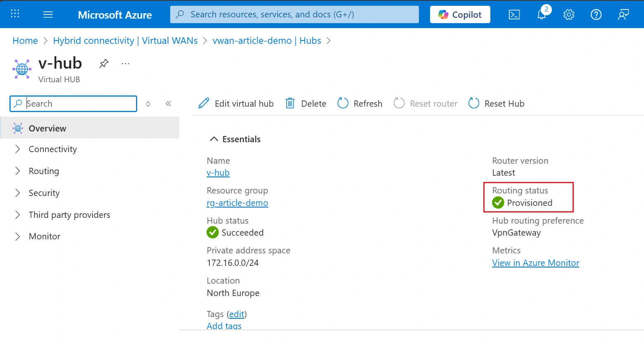Click the North Europe location value
Screen dimensions: 644x346
(x=233, y=293)
